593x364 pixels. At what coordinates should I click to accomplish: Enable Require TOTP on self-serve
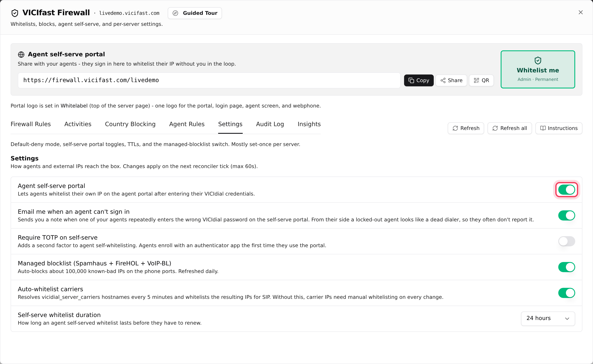point(566,241)
